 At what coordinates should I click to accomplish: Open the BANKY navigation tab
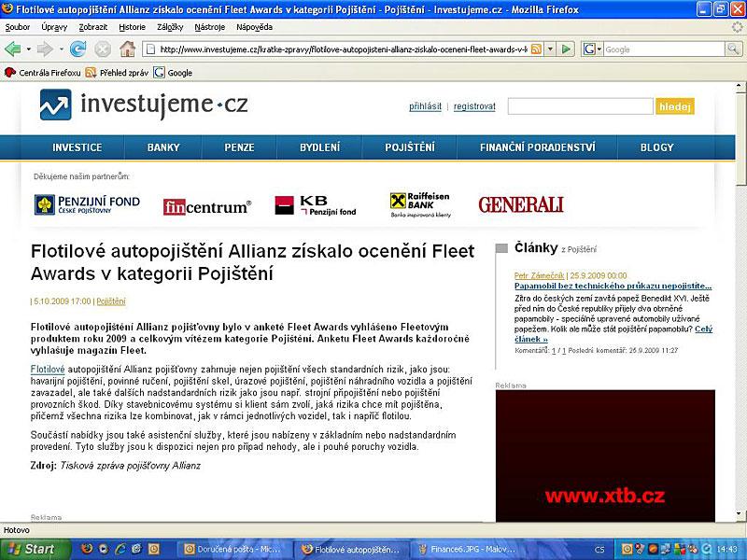[x=163, y=147]
